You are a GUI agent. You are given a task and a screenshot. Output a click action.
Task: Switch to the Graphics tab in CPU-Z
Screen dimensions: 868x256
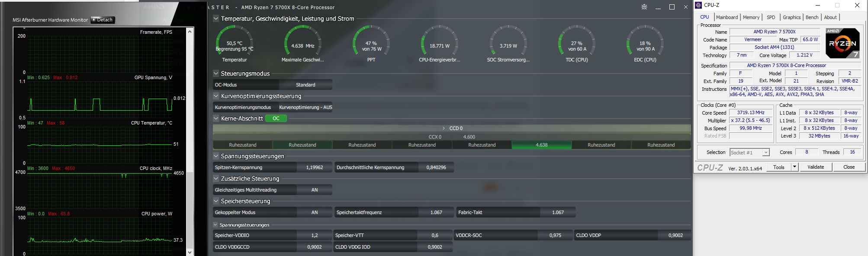pyautogui.click(x=791, y=17)
